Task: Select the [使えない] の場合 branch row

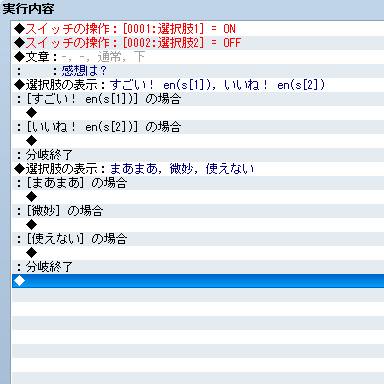Action: pos(198,239)
